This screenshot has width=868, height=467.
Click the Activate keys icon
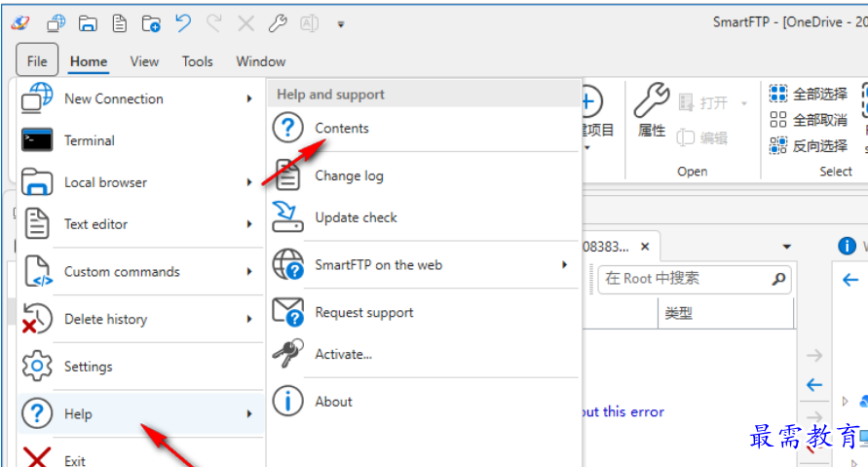(287, 354)
